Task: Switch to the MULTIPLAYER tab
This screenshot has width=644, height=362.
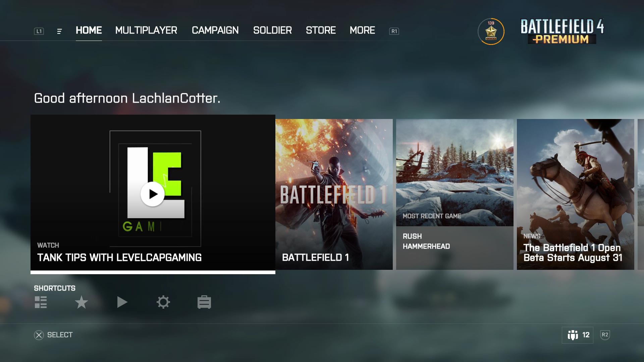Action: coord(146,31)
